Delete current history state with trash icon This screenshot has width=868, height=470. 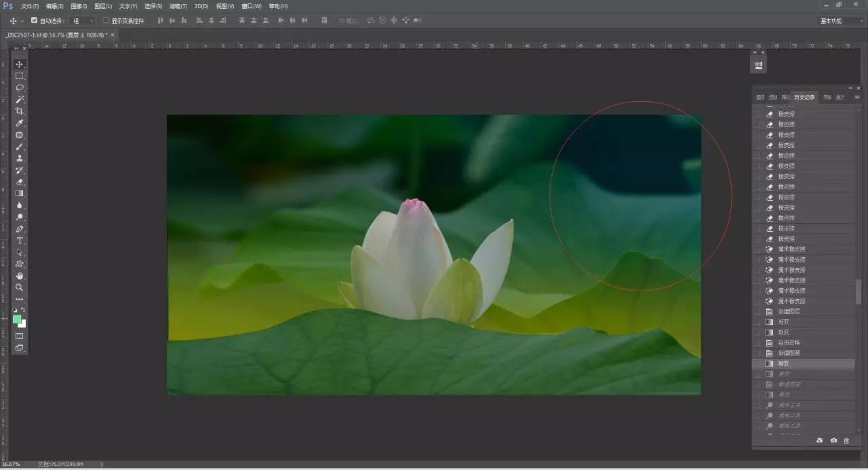(846, 441)
